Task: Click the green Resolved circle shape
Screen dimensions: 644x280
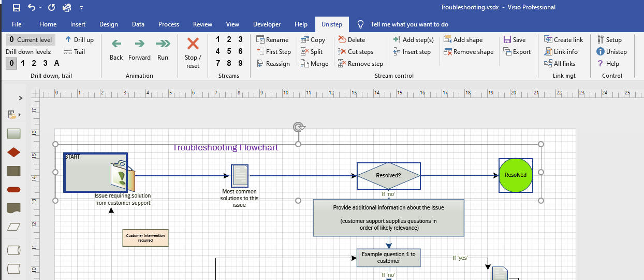Action: click(515, 175)
